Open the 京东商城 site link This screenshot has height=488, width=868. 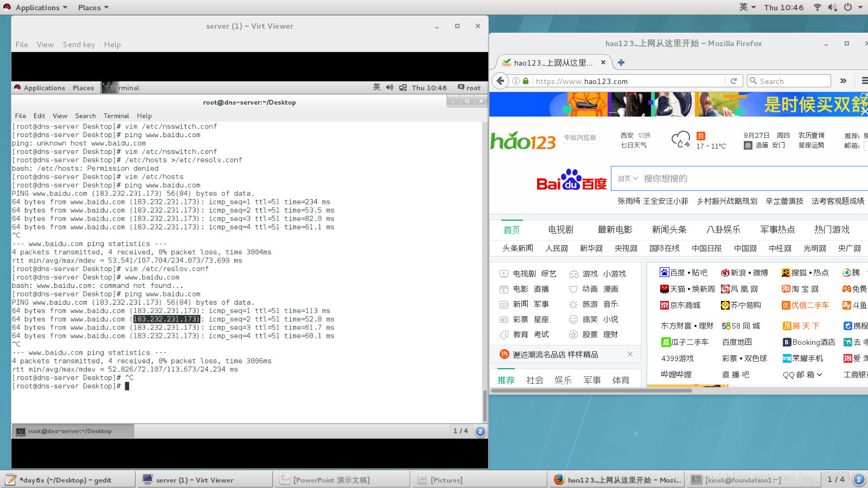[680, 305]
